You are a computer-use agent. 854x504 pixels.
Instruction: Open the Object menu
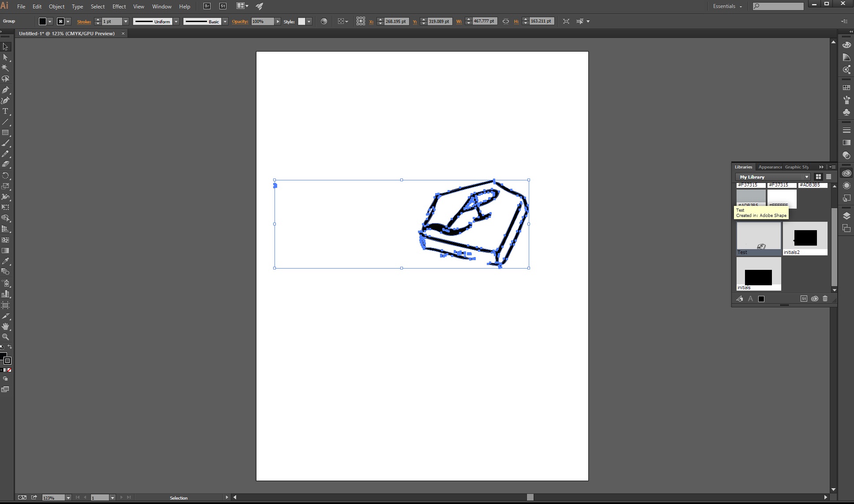pyautogui.click(x=56, y=6)
